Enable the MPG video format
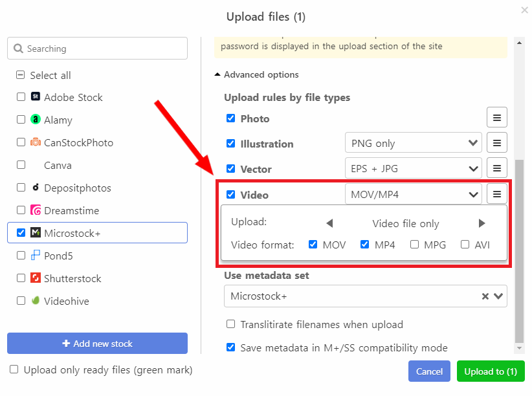The image size is (532, 396). [x=414, y=245]
